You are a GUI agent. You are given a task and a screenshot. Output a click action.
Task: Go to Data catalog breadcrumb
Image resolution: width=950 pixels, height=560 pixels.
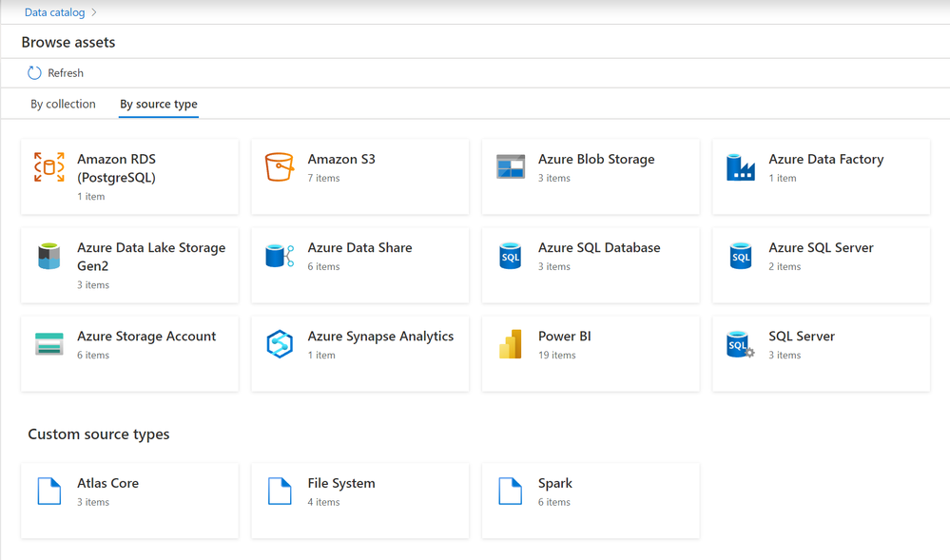(x=54, y=12)
